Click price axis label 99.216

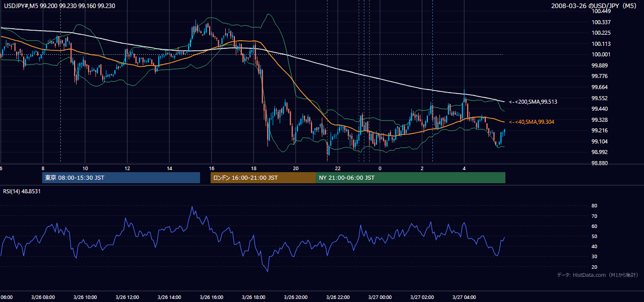click(600, 130)
